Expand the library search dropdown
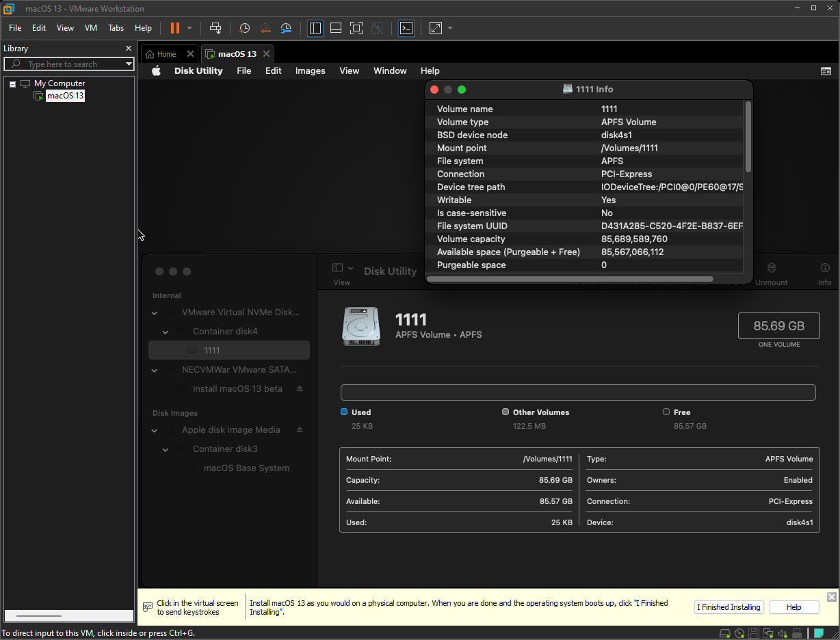840x640 pixels. [128, 64]
